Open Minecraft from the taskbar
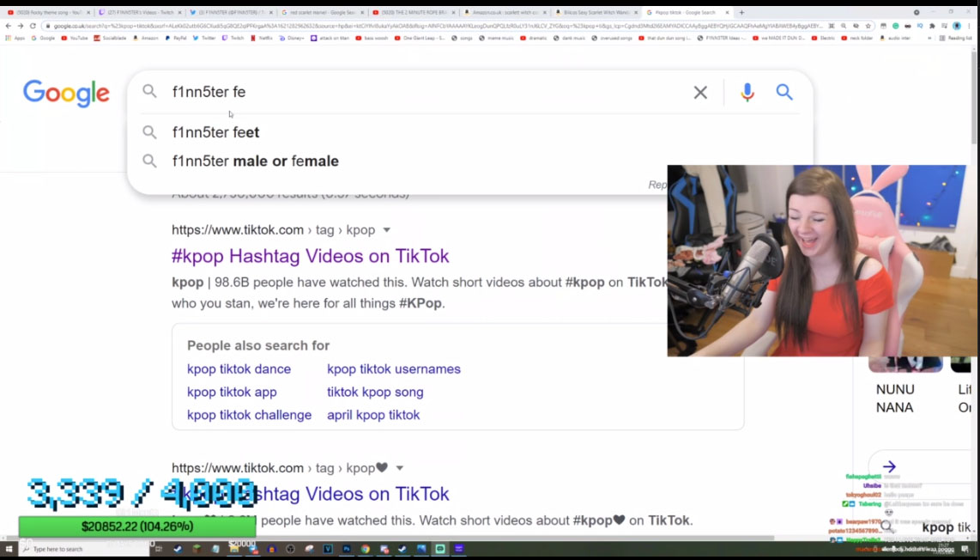This screenshot has height=560, width=980. [x=197, y=549]
